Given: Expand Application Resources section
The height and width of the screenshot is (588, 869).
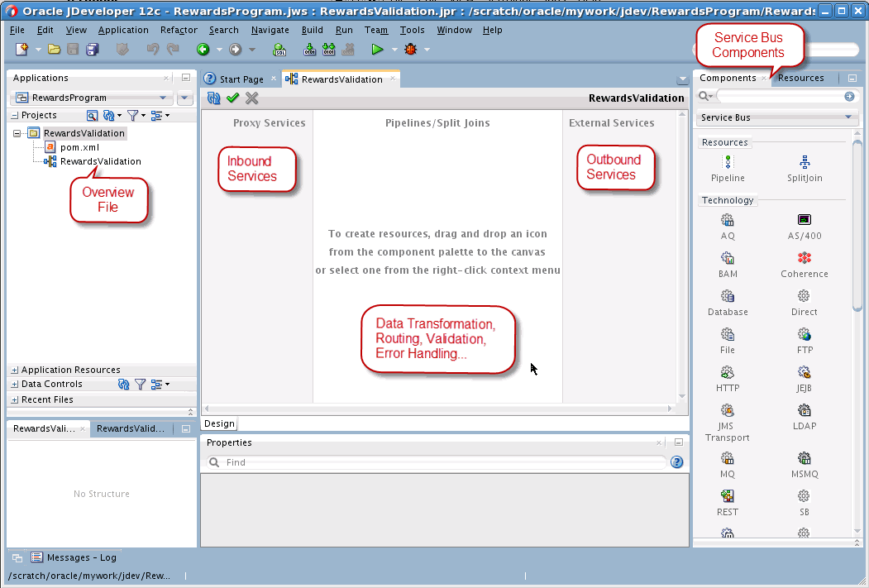Looking at the screenshot, I should click(14, 370).
